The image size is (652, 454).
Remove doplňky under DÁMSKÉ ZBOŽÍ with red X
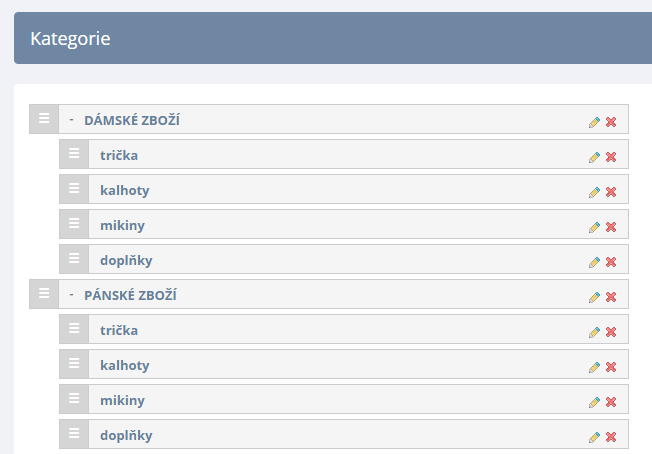(x=611, y=262)
